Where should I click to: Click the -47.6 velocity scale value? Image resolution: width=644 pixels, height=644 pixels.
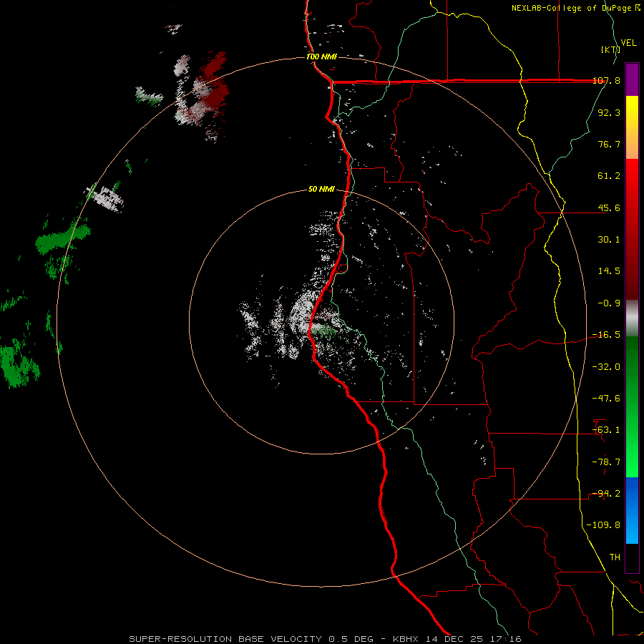pyautogui.click(x=606, y=399)
